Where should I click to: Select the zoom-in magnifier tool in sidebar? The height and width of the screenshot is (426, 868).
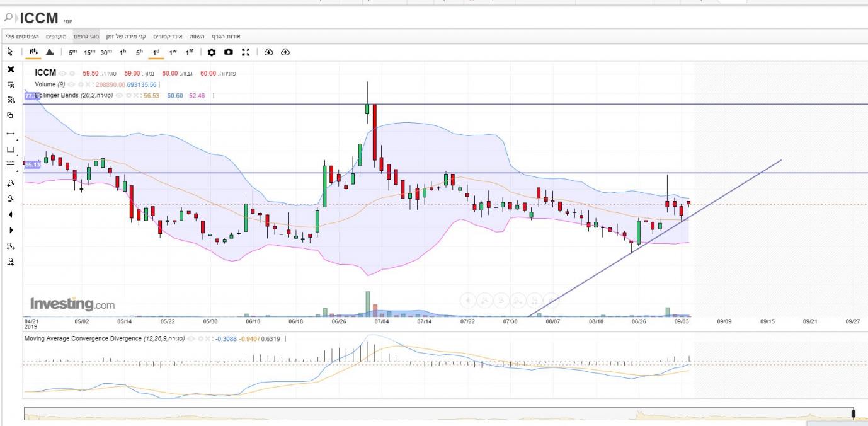click(11, 183)
